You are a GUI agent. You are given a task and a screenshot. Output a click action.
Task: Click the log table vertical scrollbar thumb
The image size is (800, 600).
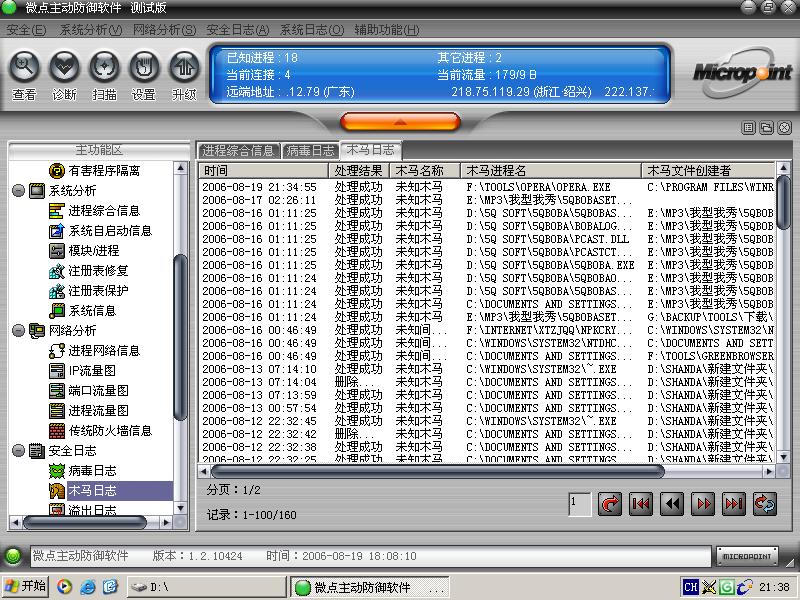783,203
